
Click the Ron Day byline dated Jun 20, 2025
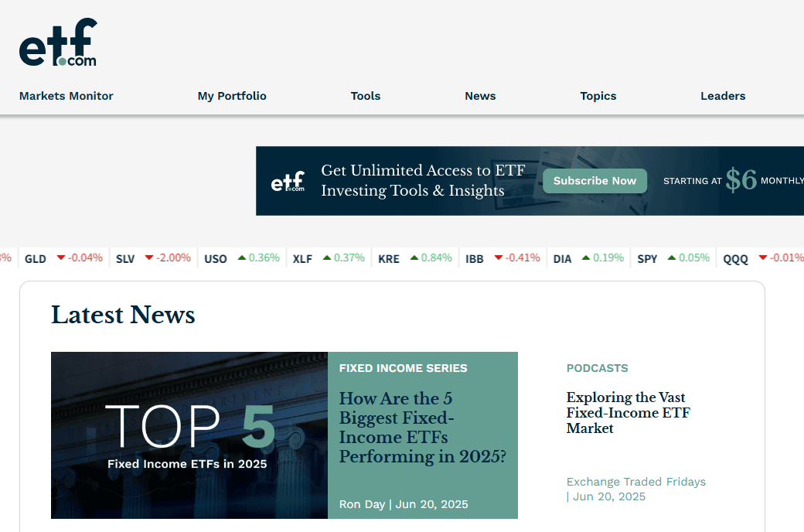pos(404,504)
